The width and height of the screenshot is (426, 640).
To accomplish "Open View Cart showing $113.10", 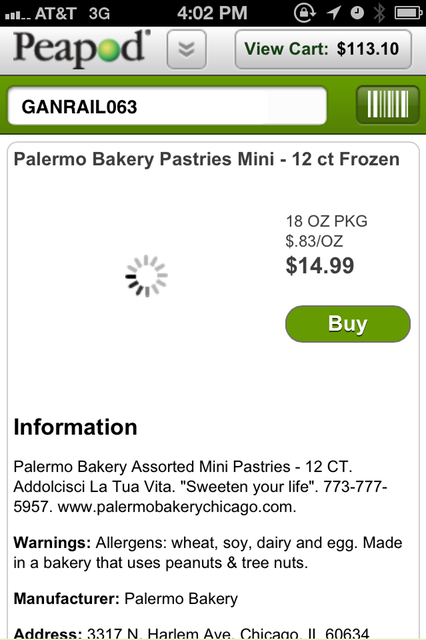I will (323, 49).
